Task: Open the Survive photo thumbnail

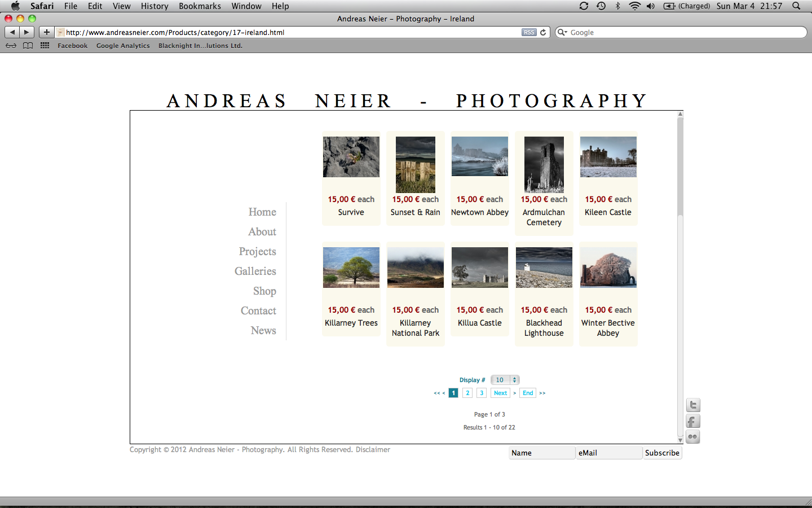Action: pyautogui.click(x=351, y=157)
